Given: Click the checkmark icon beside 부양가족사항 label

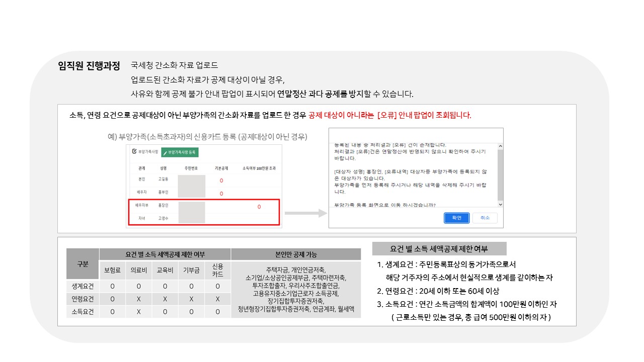Looking at the screenshot, I should [x=134, y=151].
